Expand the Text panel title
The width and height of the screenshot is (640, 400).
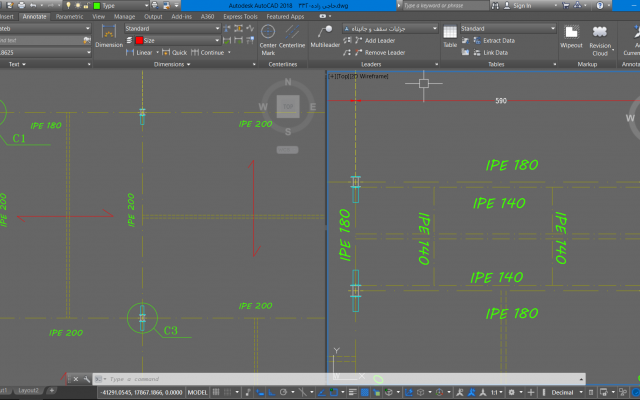17,64
